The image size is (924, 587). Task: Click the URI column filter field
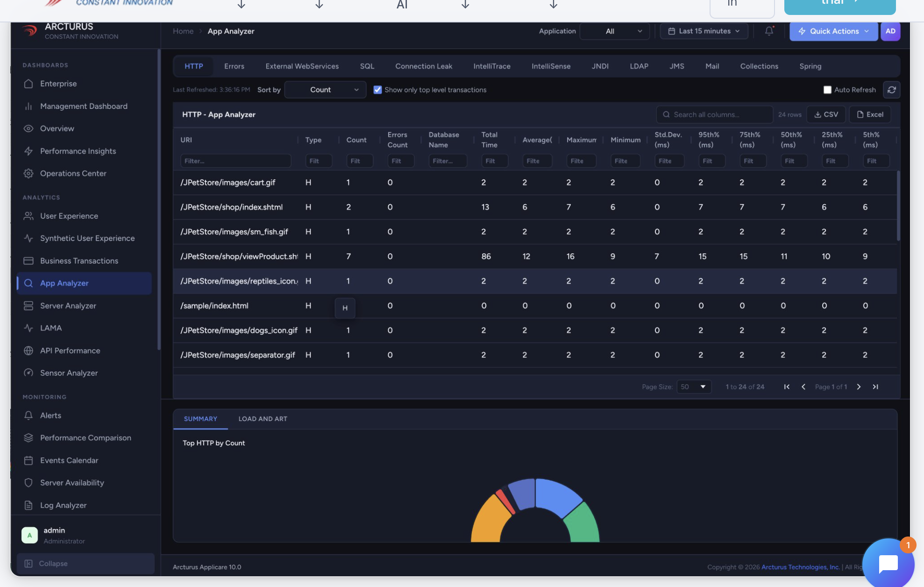pos(235,161)
